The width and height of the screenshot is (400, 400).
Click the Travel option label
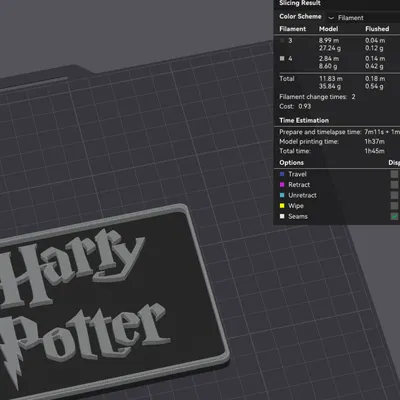297,174
